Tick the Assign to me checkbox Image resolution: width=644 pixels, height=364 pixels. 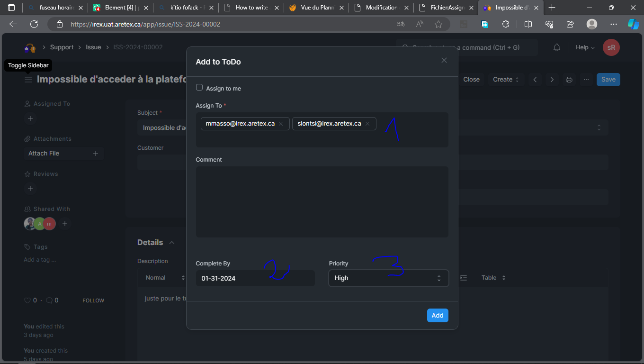click(199, 88)
